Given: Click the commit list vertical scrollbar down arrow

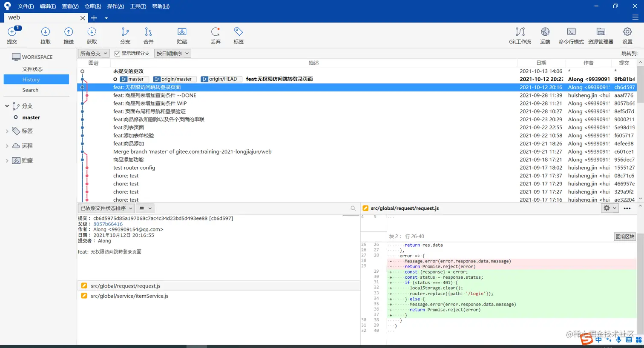Looking at the screenshot, I should click(x=640, y=199).
